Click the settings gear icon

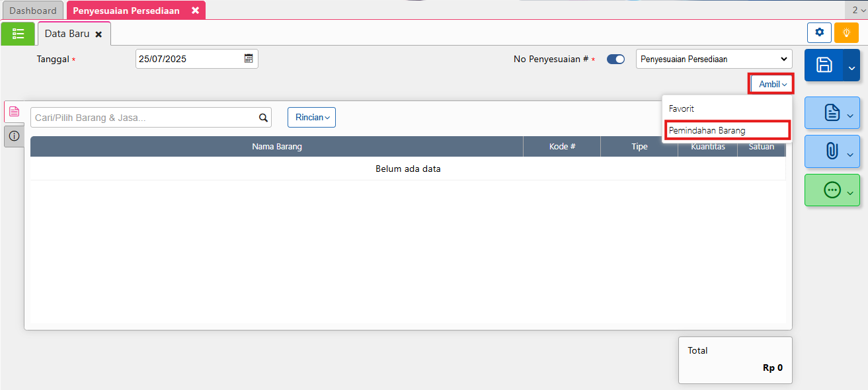(x=819, y=32)
